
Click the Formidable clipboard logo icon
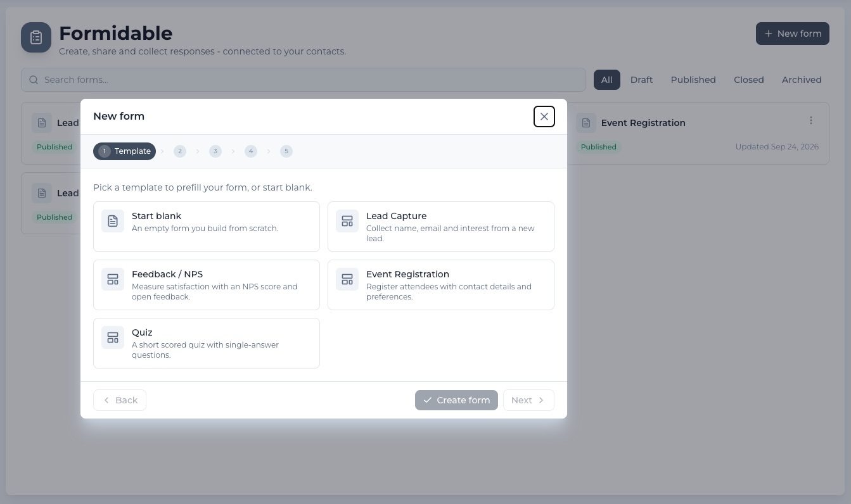click(36, 37)
